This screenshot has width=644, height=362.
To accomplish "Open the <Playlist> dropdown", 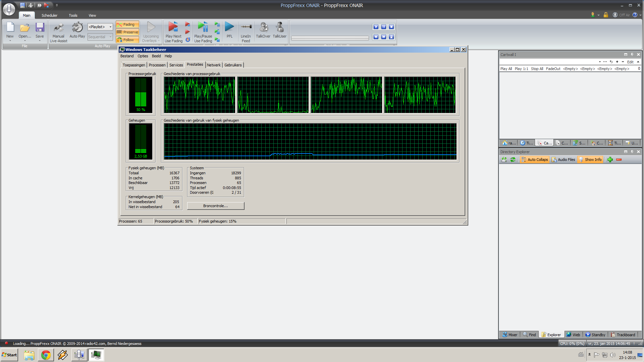I will 110,27.
